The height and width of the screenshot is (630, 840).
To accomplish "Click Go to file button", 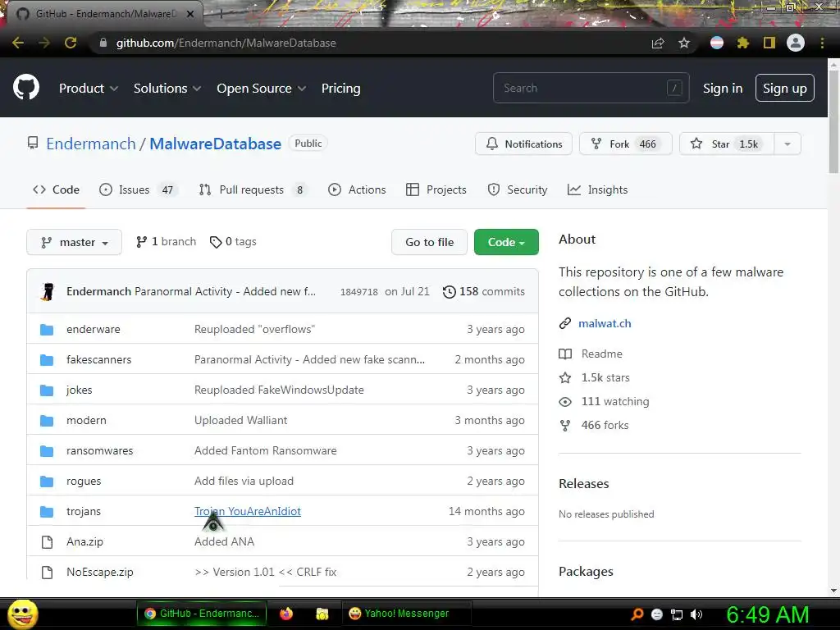I will tap(429, 242).
